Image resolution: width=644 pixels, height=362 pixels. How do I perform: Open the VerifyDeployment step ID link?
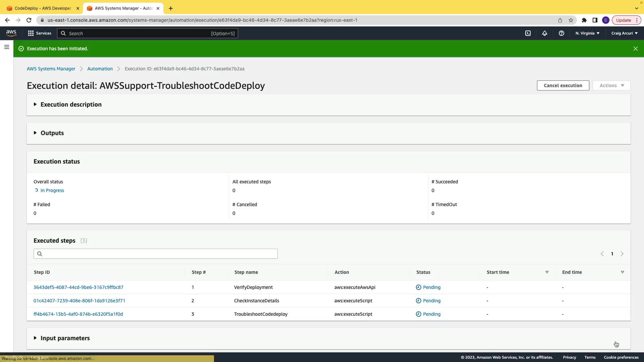[x=78, y=287]
